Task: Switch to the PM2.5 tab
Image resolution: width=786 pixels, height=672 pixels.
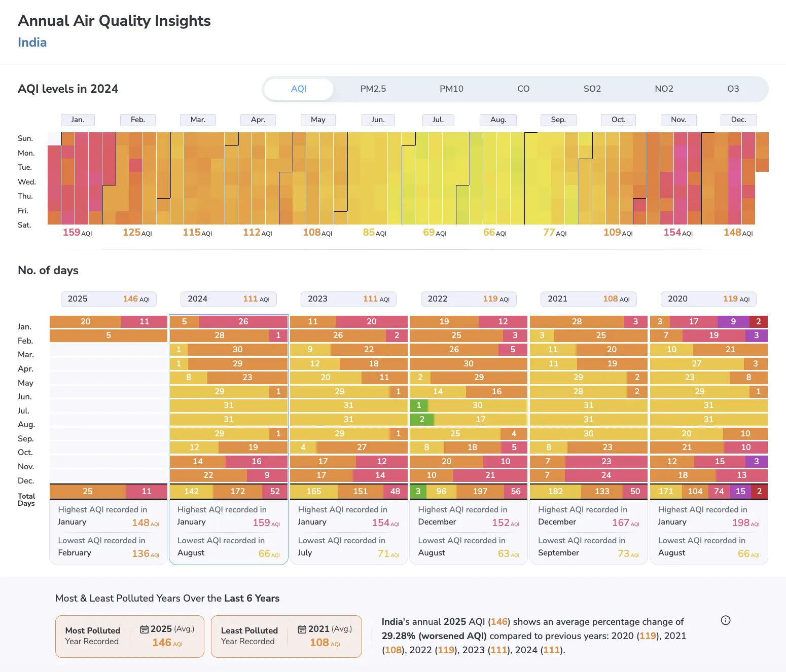Action: [x=373, y=89]
